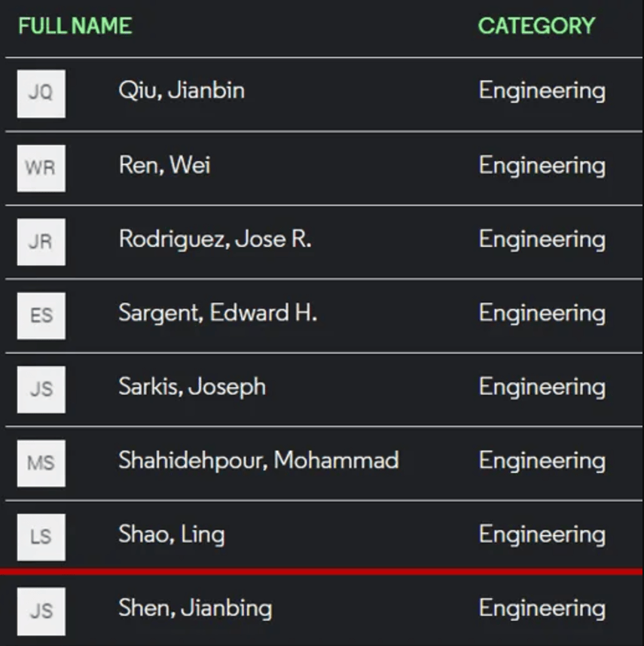Sort by the FULL NAME column header
The image size is (644, 646).
(75, 26)
